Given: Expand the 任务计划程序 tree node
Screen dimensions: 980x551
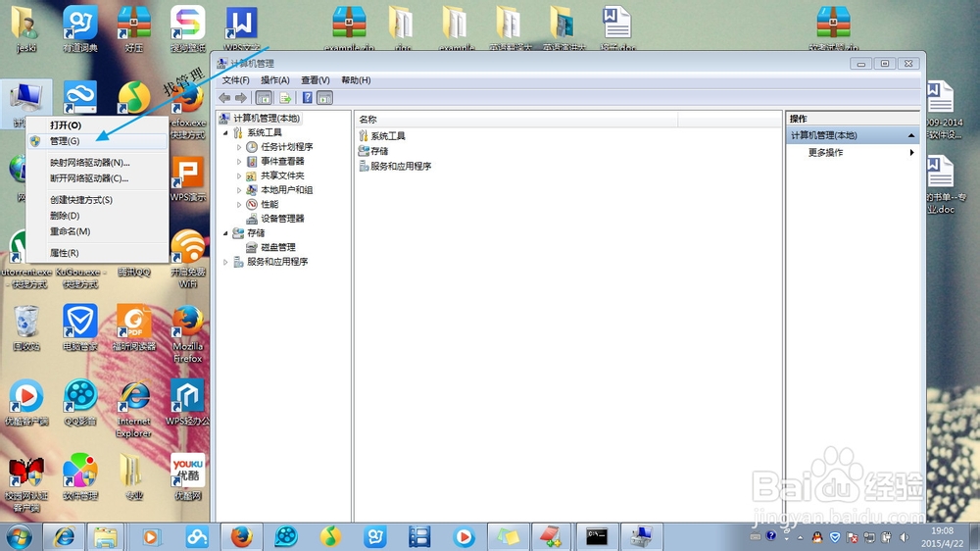Looking at the screenshot, I should [x=239, y=147].
